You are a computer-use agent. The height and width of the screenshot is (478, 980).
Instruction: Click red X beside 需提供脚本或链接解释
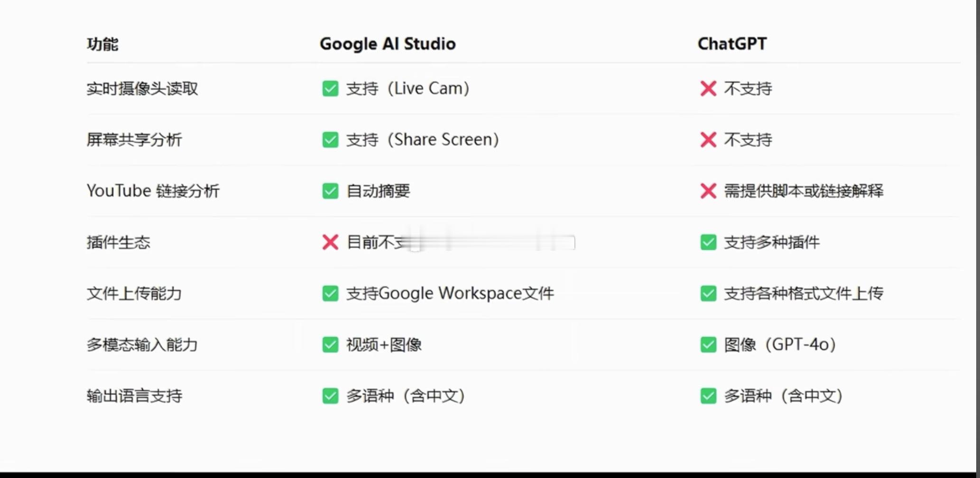point(708,191)
